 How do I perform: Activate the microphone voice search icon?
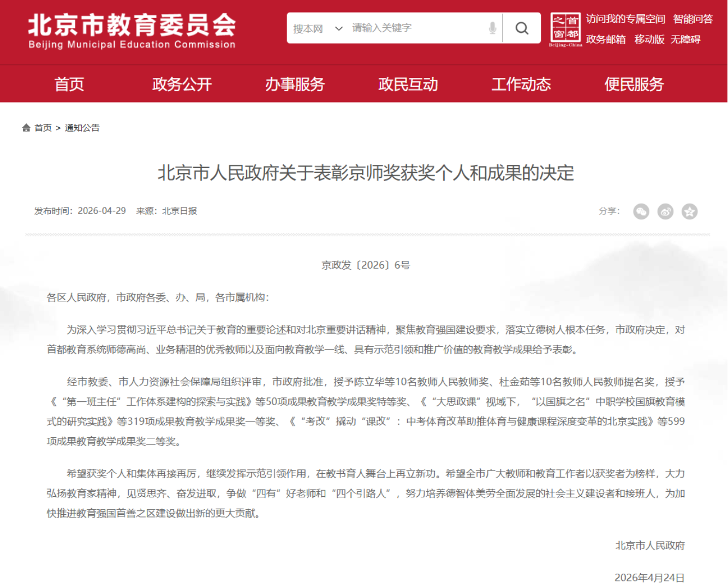492,28
